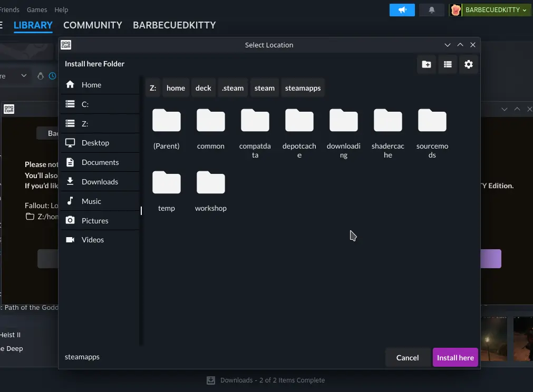Select the depotcache folder
This screenshot has width=533, height=392.
pos(299,133)
